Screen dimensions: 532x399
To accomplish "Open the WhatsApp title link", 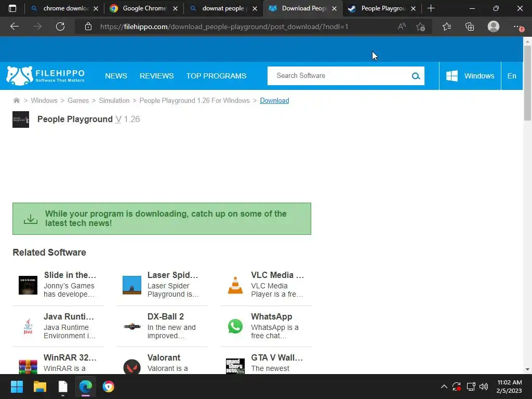I will pyautogui.click(x=271, y=316).
